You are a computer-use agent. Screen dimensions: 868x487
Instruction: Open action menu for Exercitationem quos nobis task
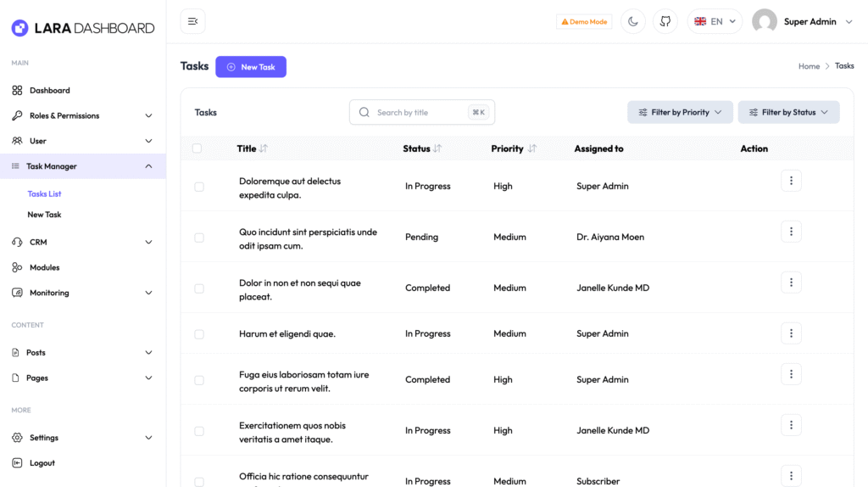[x=791, y=426]
